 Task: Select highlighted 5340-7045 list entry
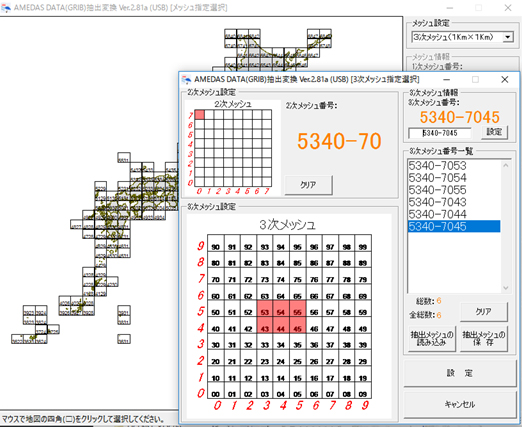coord(454,226)
